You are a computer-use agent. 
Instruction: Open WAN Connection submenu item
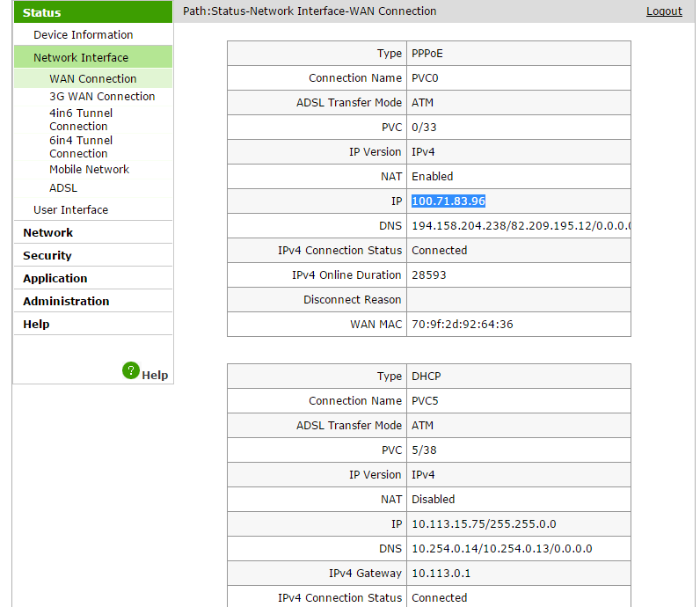[93, 78]
